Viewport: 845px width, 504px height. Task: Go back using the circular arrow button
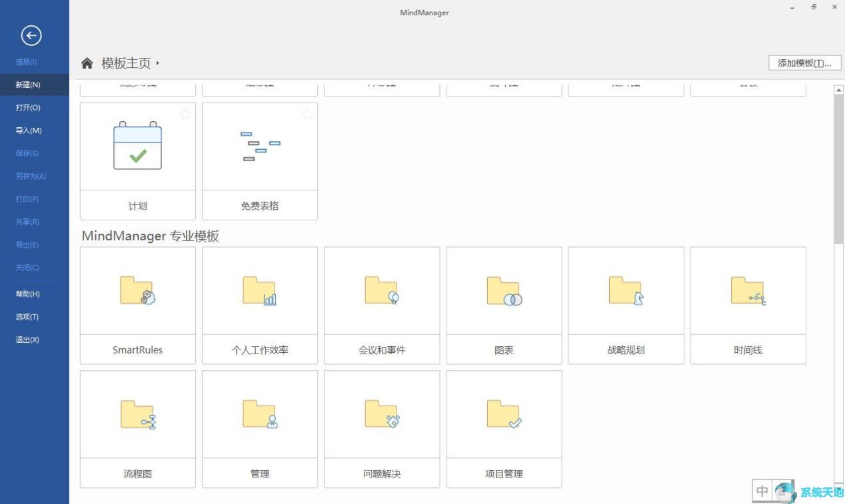coord(31,35)
